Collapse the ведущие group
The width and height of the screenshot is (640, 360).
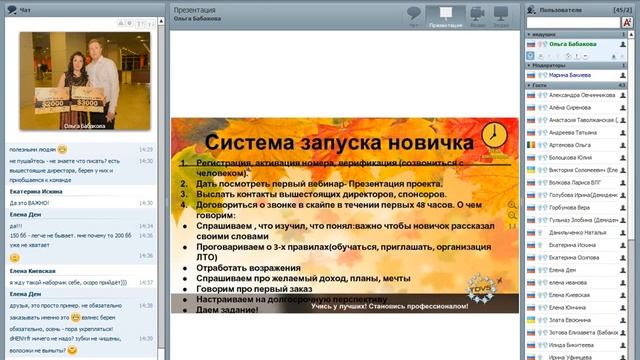[x=529, y=35]
